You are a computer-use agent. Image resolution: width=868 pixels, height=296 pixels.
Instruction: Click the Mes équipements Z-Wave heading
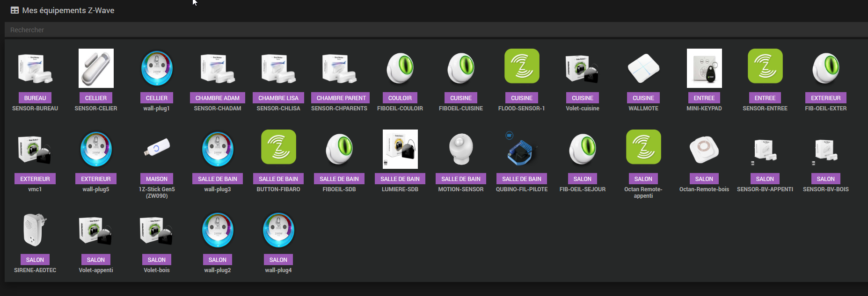[x=68, y=10]
